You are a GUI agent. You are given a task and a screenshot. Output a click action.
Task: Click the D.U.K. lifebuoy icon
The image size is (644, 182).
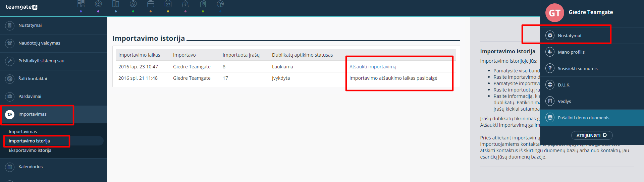click(550, 84)
